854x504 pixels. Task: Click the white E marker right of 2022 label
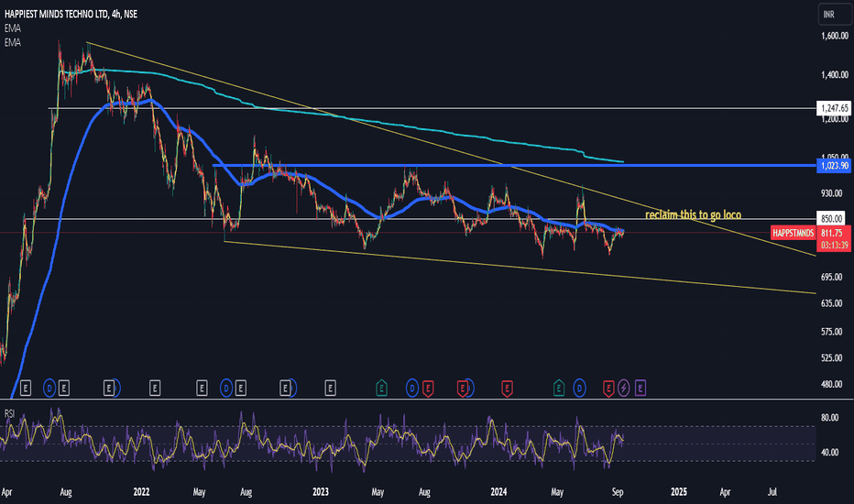[x=155, y=388]
